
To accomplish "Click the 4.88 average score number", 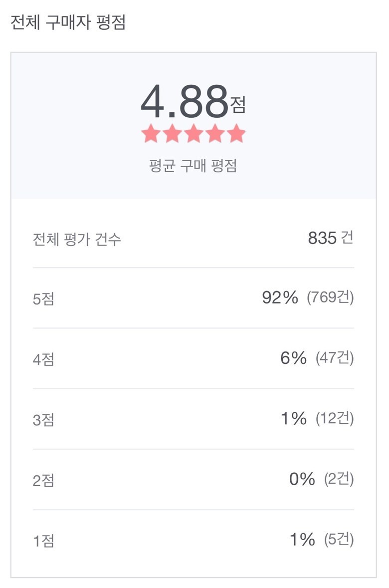I will 185,102.
